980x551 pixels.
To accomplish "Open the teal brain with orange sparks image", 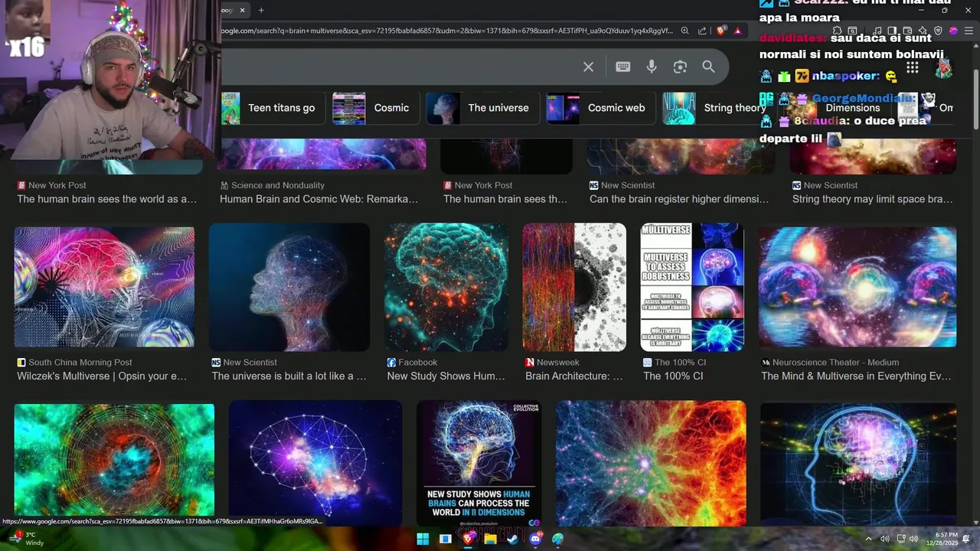I will pos(446,287).
